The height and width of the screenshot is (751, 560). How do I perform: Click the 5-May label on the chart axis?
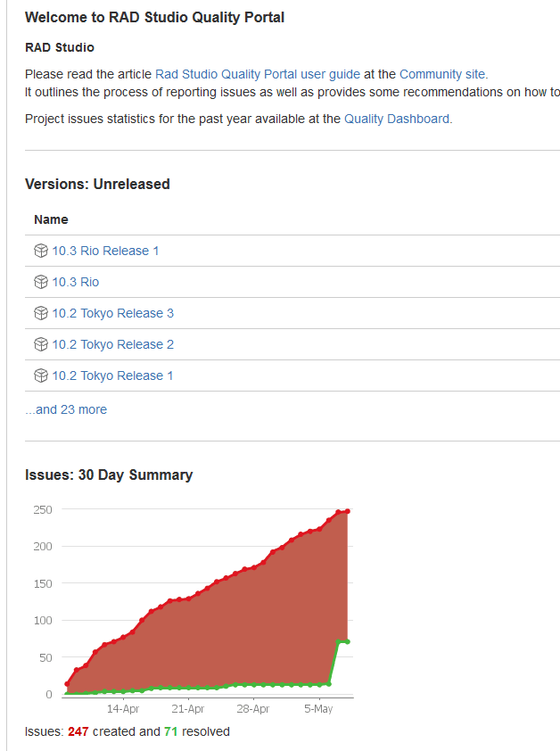pyautogui.click(x=318, y=709)
